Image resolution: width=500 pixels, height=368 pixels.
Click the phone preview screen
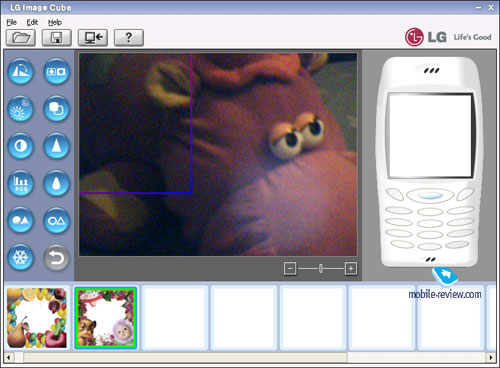(x=430, y=135)
